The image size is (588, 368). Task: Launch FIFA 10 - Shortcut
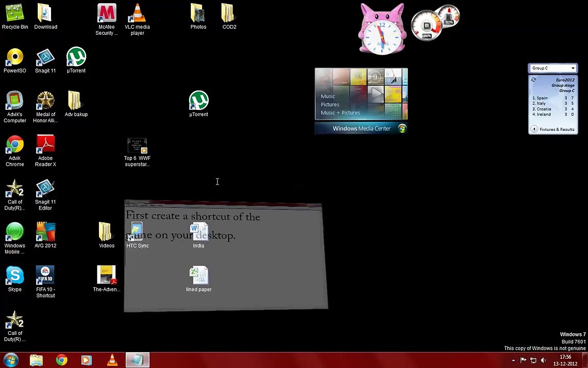tap(45, 282)
